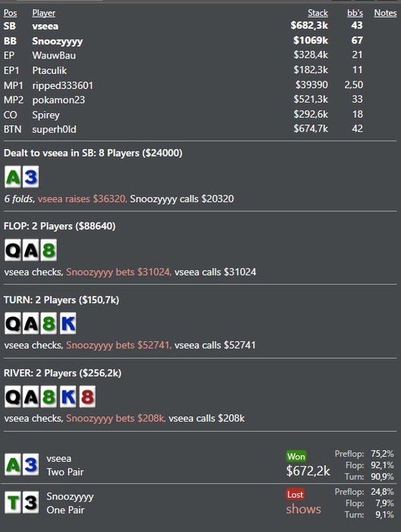Select the bb's column header

click(355, 13)
